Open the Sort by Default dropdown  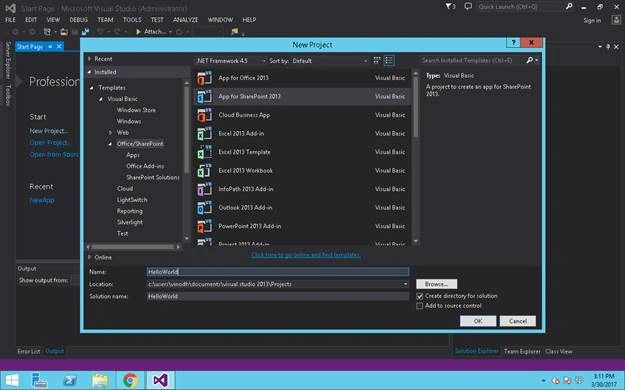pos(329,61)
